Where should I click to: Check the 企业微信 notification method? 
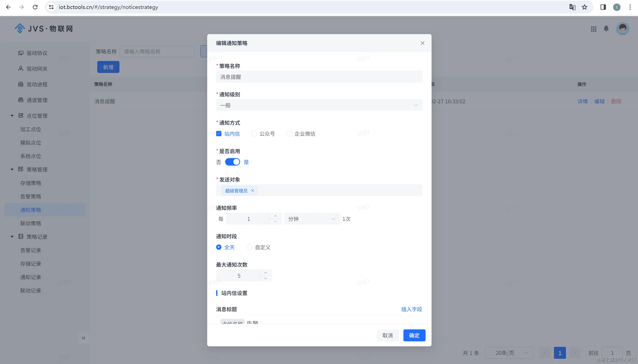[289, 134]
